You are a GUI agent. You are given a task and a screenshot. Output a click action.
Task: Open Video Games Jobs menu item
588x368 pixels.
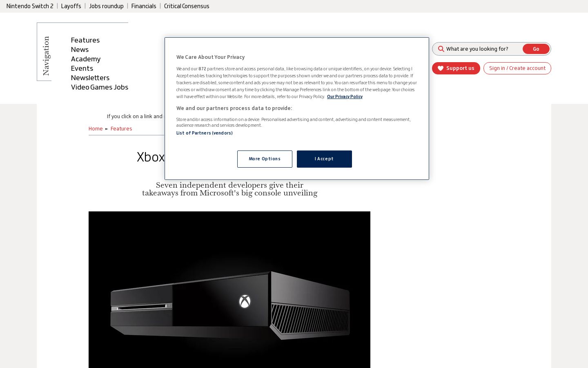click(x=100, y=87)
